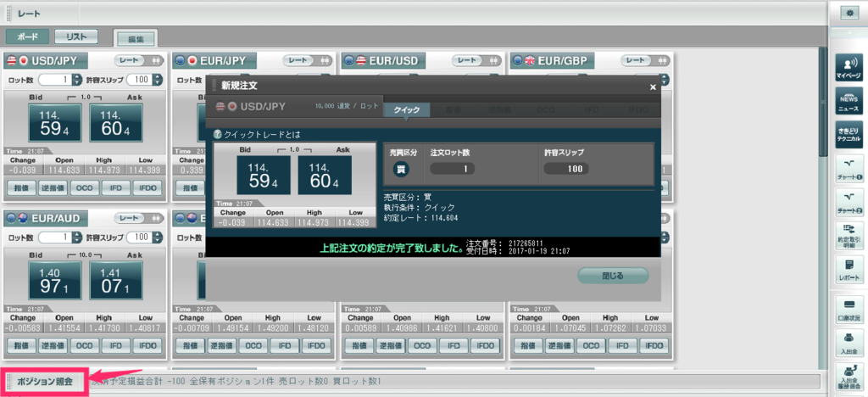The image size is (868, 397).
Task: Select the dimmed OCO tab in the order dialog
Action: point(547,109)
